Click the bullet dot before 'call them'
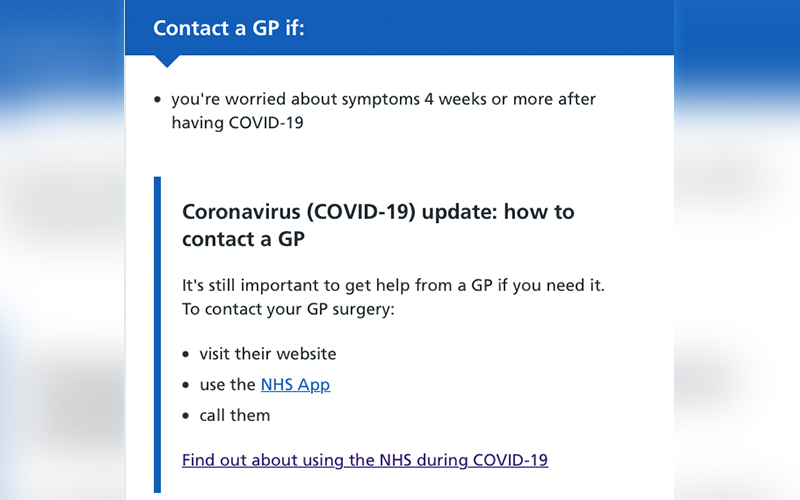Image resolution: width=800 pixels, height=500 pixels. (x=186, y=415)
